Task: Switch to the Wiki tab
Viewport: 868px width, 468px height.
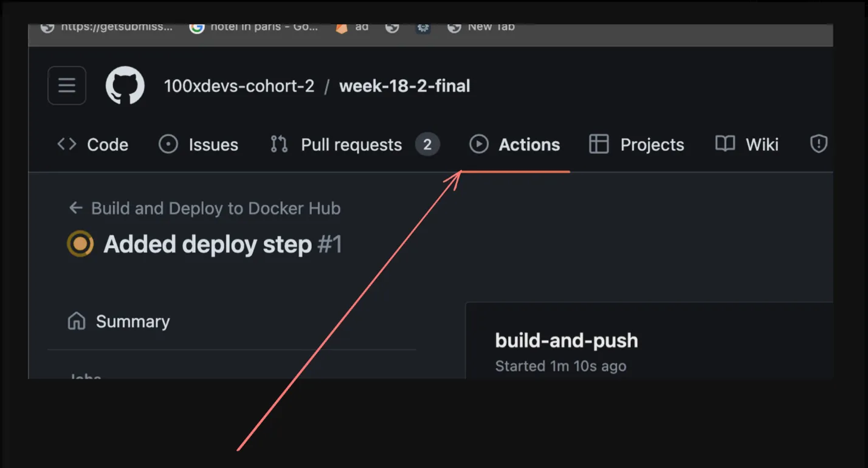Action: point(747,145)
